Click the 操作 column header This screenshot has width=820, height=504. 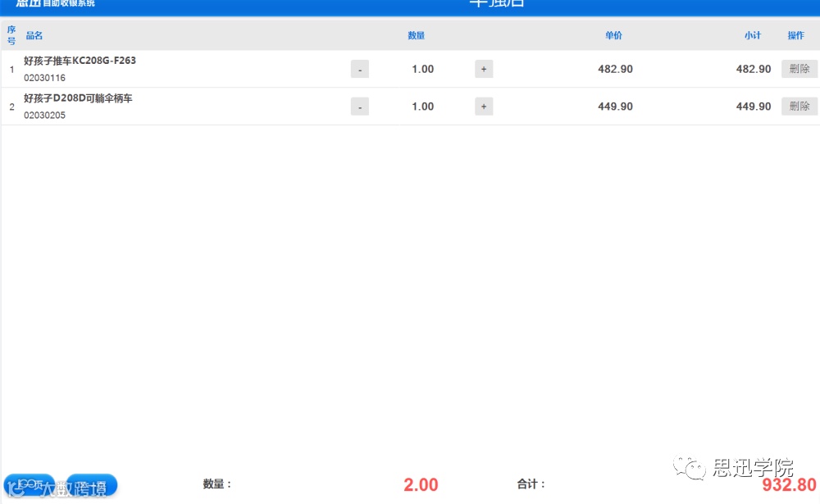tap(796, 35)
